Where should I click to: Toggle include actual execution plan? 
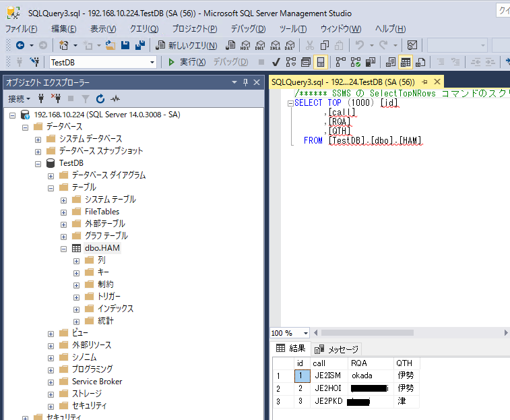(339, 62)
